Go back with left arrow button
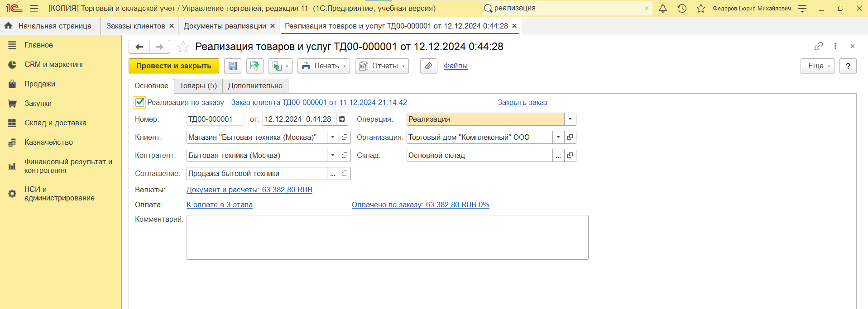The height and width of the screenshot is (309, 868). [139, 47]
